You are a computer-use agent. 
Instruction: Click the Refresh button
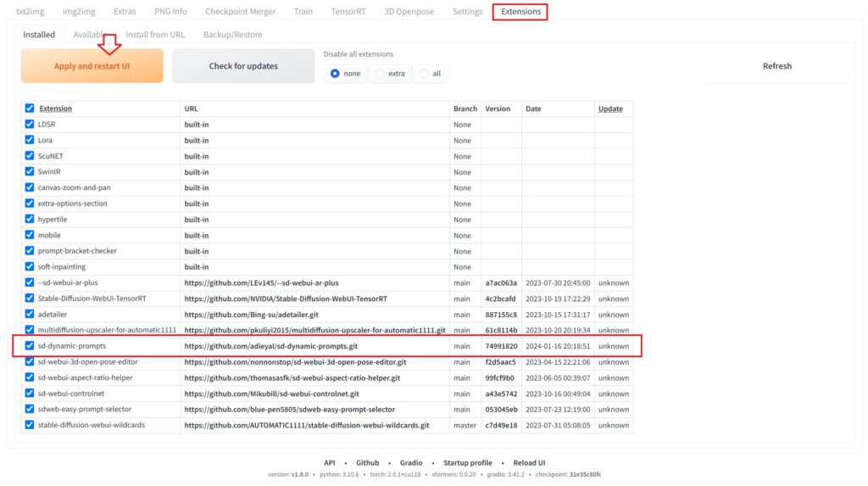(776, 66)
